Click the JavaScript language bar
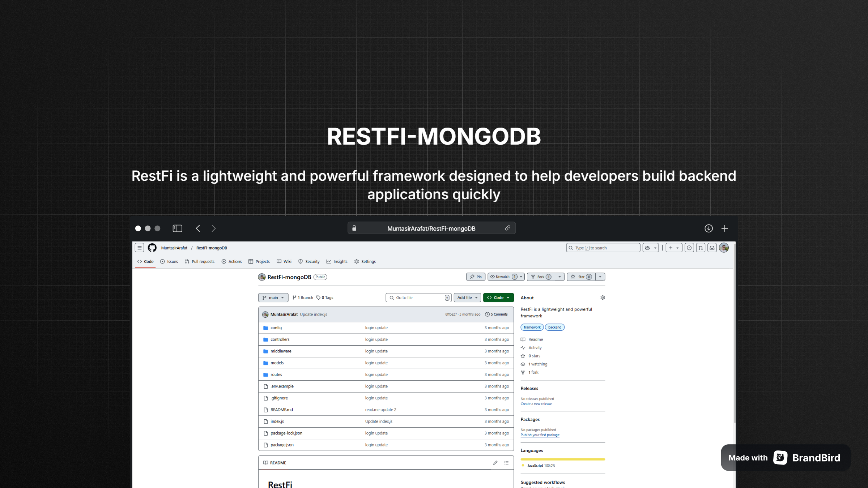The image size is (868, 488). click(562, 459)
